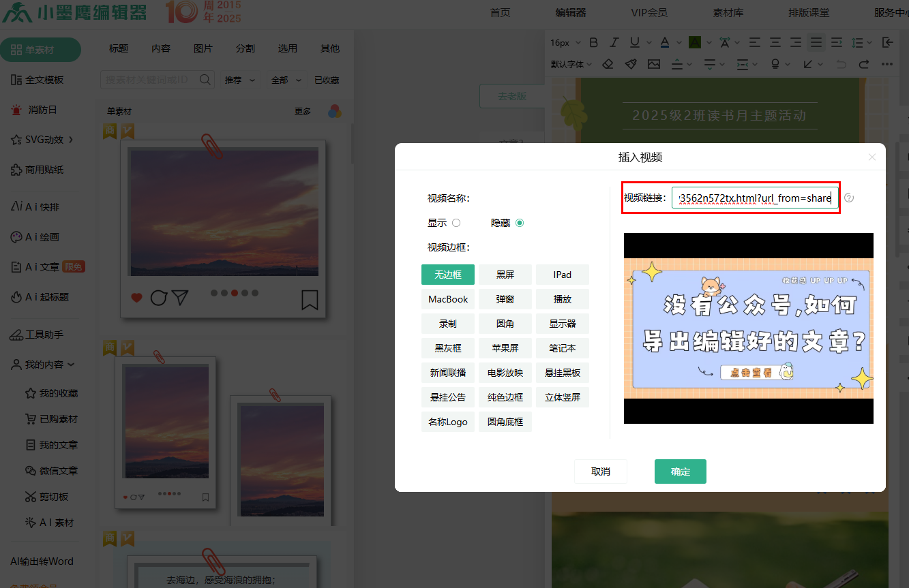Image resolution: width=909 pixels, height=588 pixels.
Task: Click the letter spacing icon
Action: pos(725,42)
